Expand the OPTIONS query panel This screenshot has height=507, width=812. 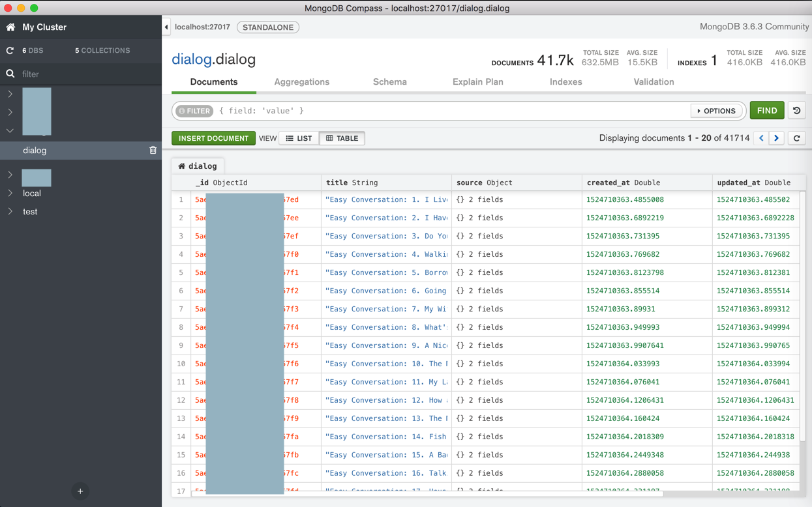pyautogui.click(x=717, y=111)
